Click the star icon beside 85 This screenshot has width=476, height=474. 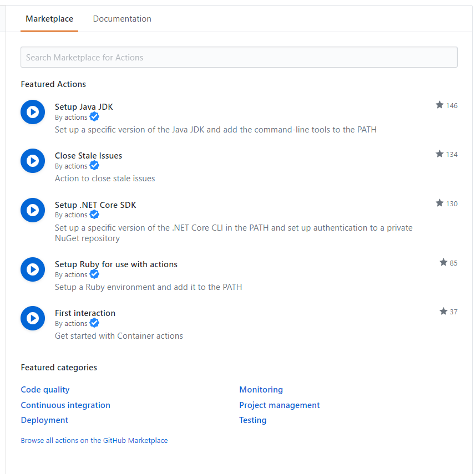(x=443, y=262)
